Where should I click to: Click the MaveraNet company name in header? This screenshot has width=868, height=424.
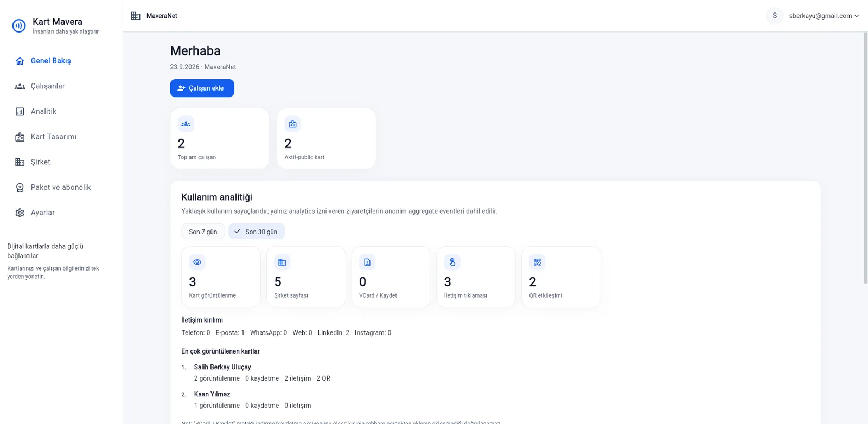tap(162, 16)
